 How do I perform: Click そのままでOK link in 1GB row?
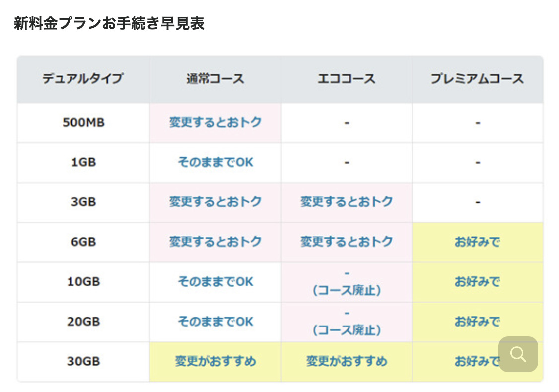pyautogui.click(x=215, y=162)
